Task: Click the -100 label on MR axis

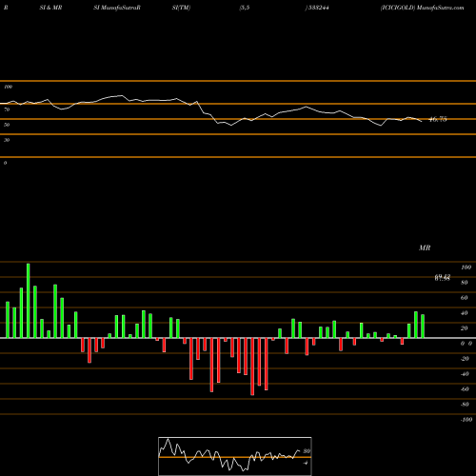Action: click(466, 420)
